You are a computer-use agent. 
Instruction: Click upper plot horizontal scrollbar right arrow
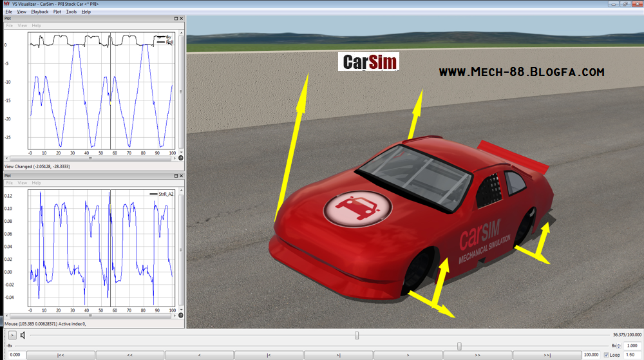point(175,158)
